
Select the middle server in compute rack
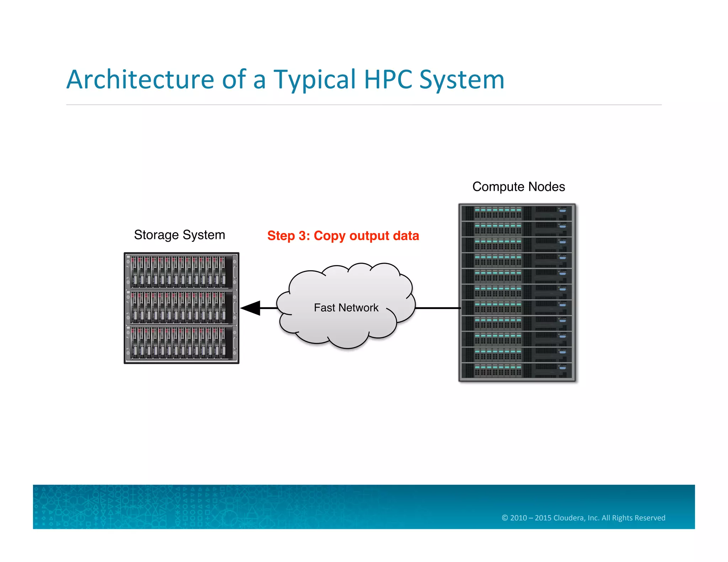pyautogui.click(x=517, y=292)
